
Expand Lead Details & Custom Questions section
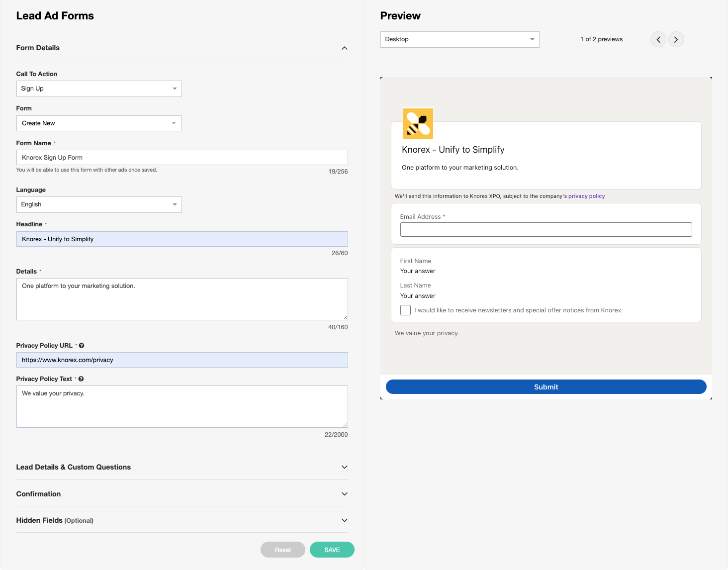point(344,467)
